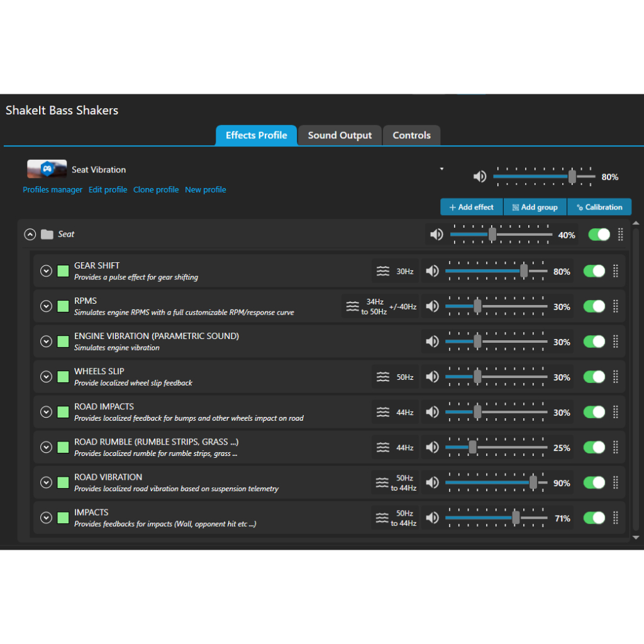
Task: Open ROAD IMPACTS 44Hz frequency wave icon
Action: [383, 412]
